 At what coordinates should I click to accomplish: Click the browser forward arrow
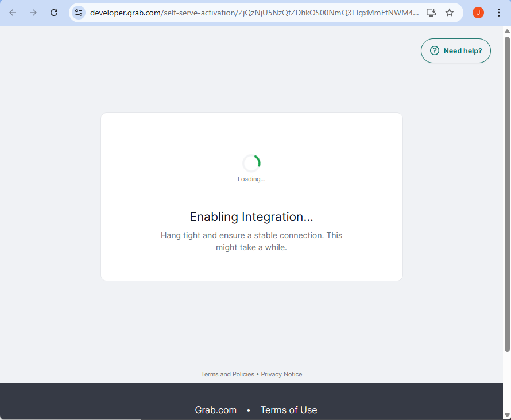click(33, 13)
